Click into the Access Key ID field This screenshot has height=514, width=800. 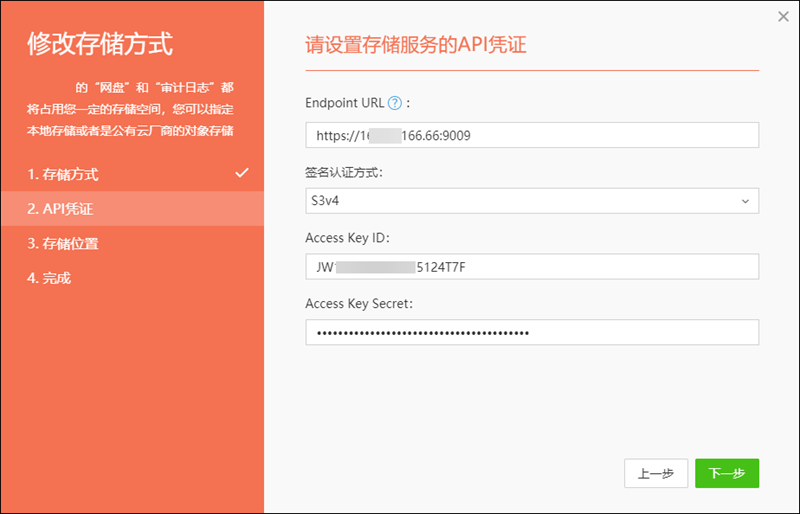click(532, 267)
